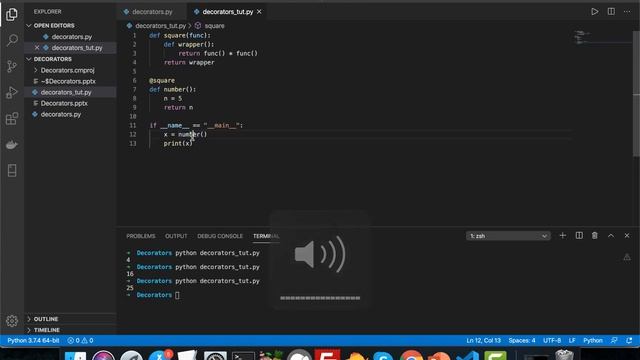The image size is (640, 360).
Task: Click 'return wrapper' on line 4
Action: [x=189, y=62]
